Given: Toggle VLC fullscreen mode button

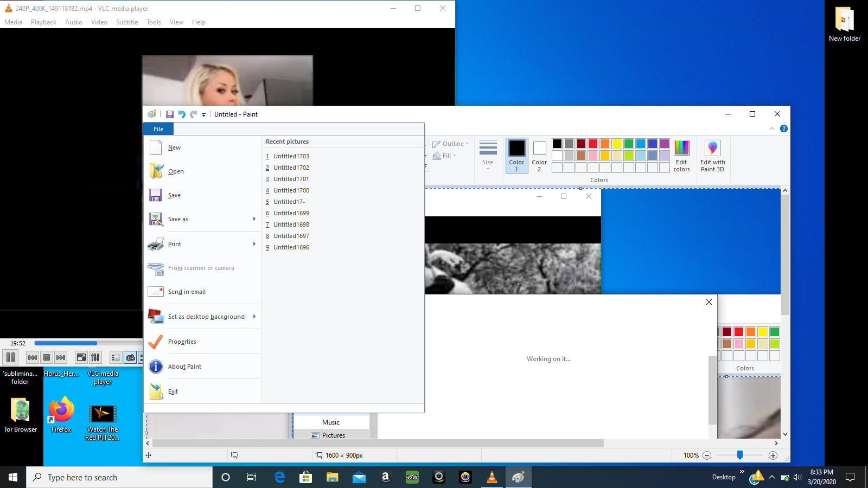Looking at the screenshot, I should coord(81,357).
